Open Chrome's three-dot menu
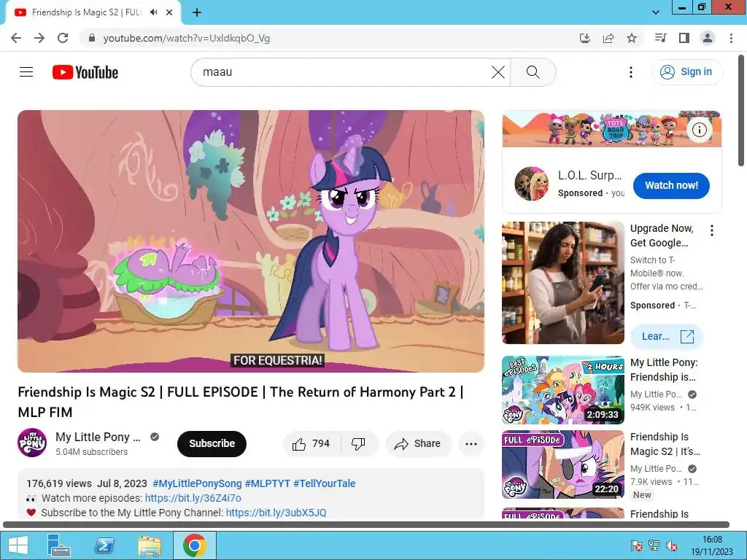 click(731, 38)
